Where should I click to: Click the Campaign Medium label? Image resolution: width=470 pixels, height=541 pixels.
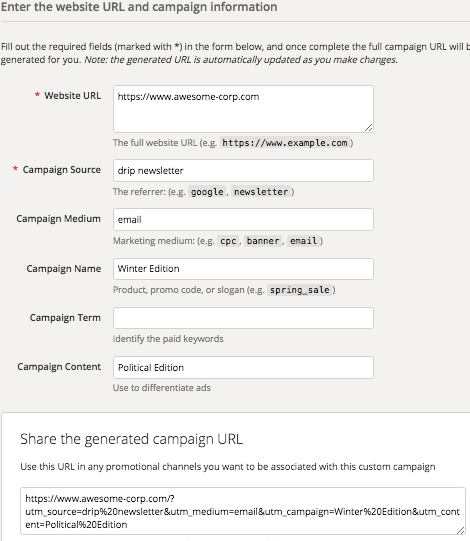coord(58,219)
